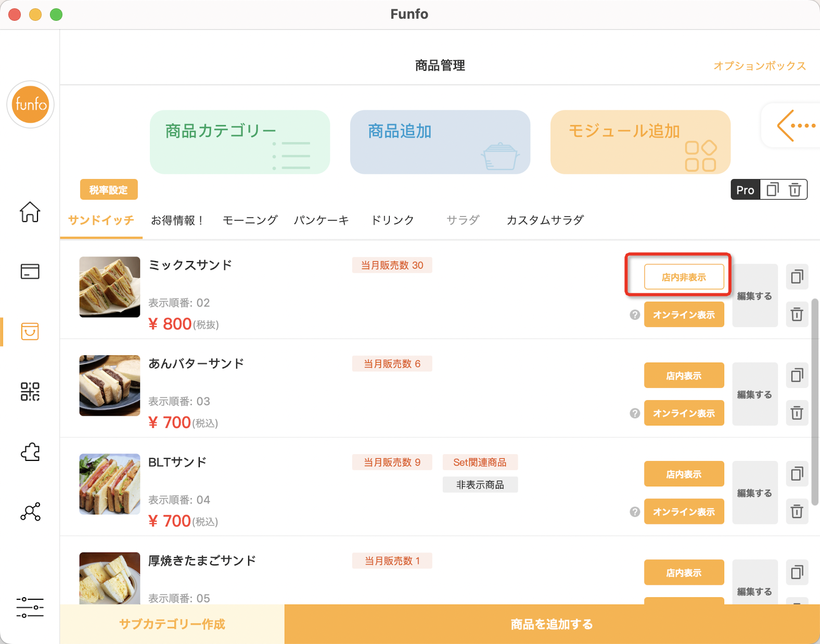820x644 pixels.
Task: Switch to the お得情報！ tab
Action: (178, 220)
